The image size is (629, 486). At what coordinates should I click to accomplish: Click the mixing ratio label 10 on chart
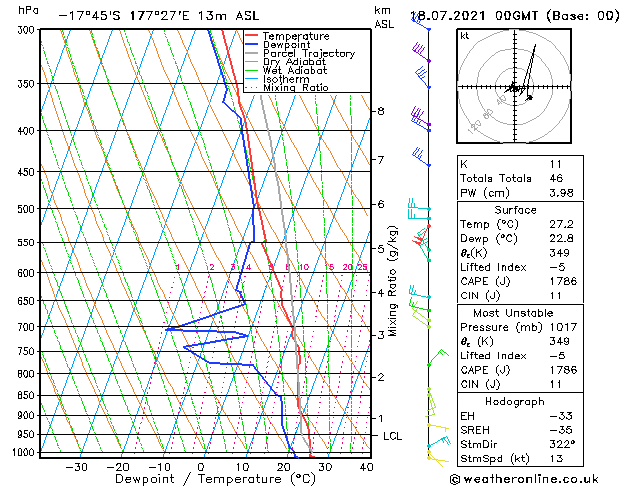pos(304,267)
